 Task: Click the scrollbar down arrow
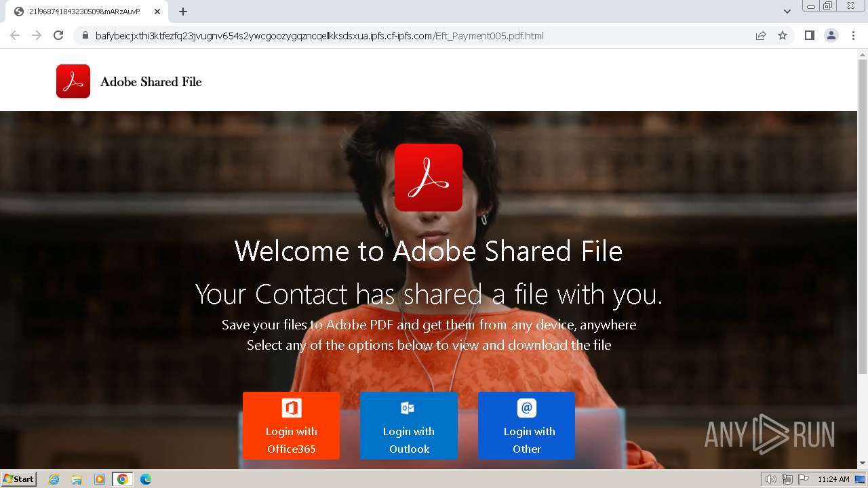tap(863, 464)
